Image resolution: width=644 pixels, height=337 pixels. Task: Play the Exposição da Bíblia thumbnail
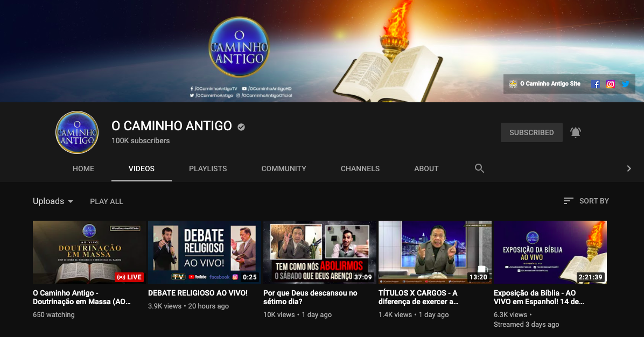(x=550, y=252)
